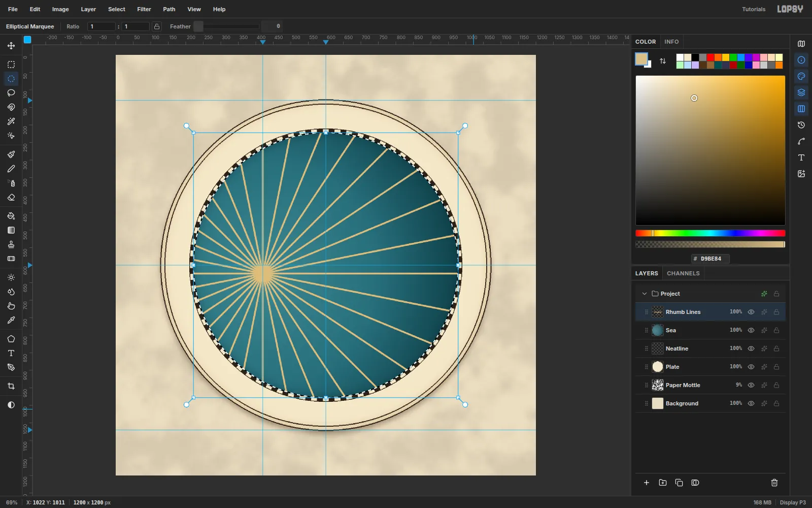Viewport: 812px width, 508px height.
Task: Add a new layer with plus button
Action: pos(647,483)
